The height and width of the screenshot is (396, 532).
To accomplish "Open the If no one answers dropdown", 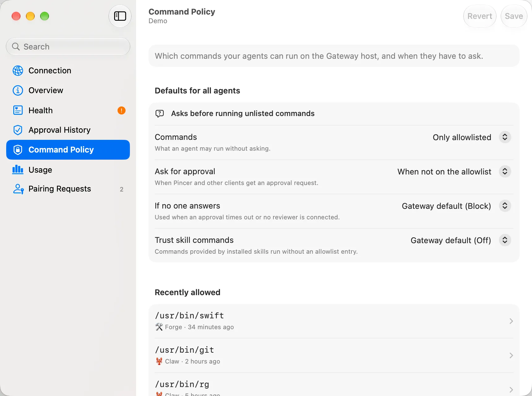I will (x=505, y=206).
